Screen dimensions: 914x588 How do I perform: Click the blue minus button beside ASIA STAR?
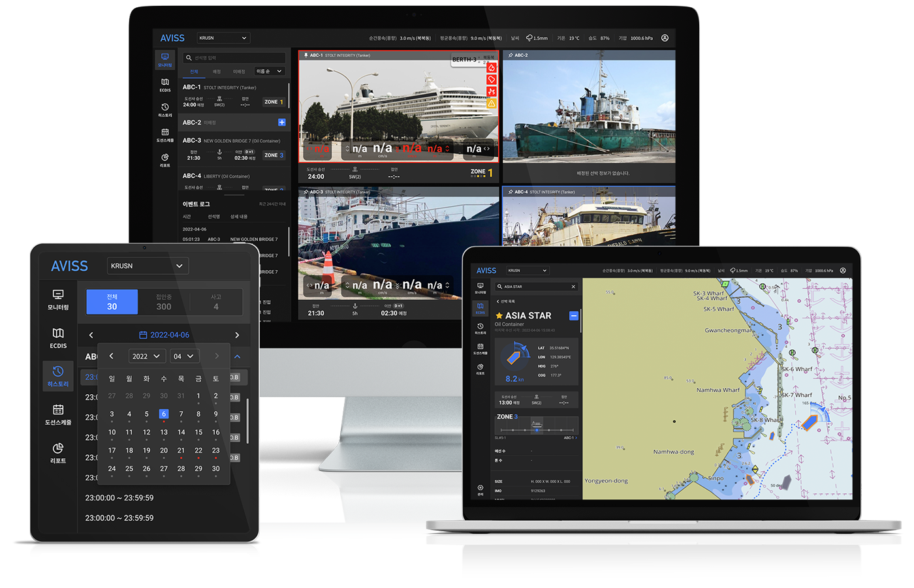click(574, 316)
